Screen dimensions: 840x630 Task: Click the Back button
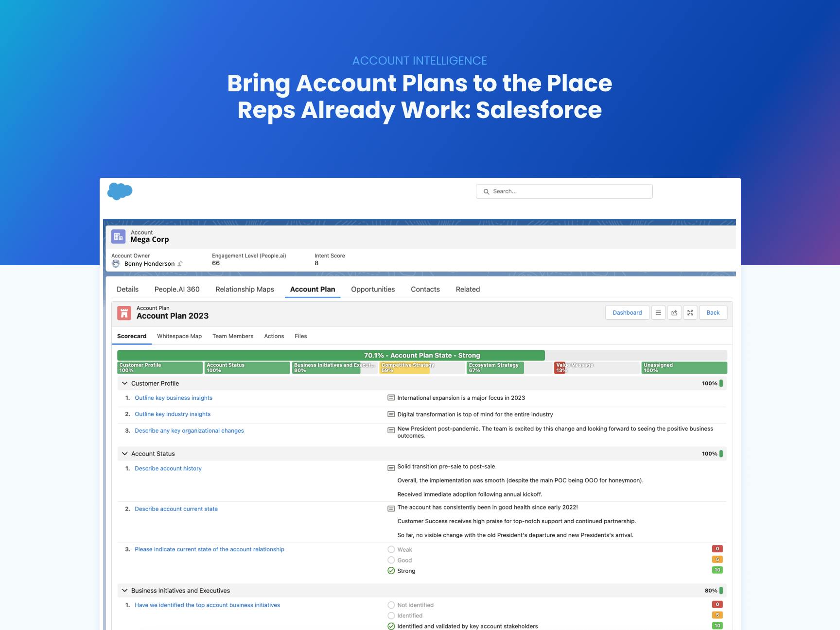pos(713,313)
